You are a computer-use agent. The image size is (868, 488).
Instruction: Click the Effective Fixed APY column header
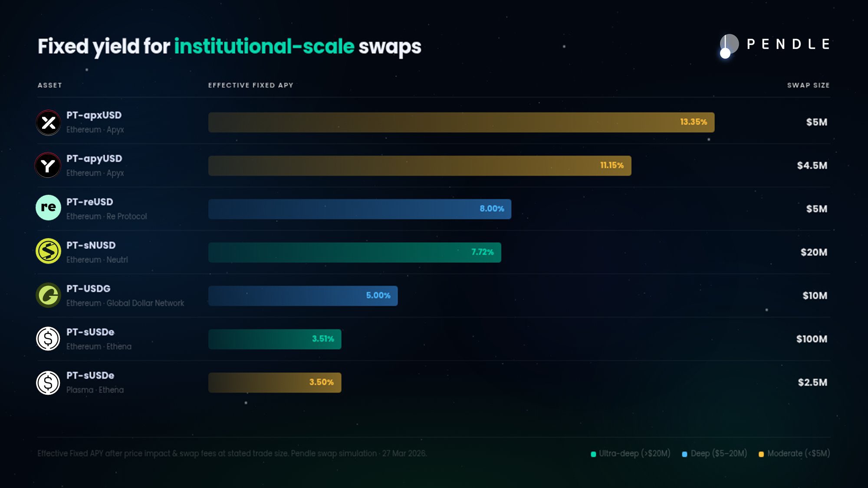[x=251, y=85]
